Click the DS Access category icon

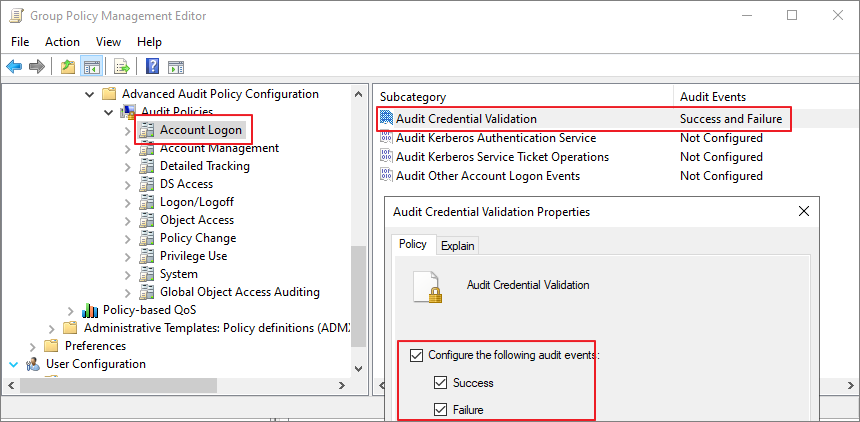pyautogui.click(x=146, y=184)
